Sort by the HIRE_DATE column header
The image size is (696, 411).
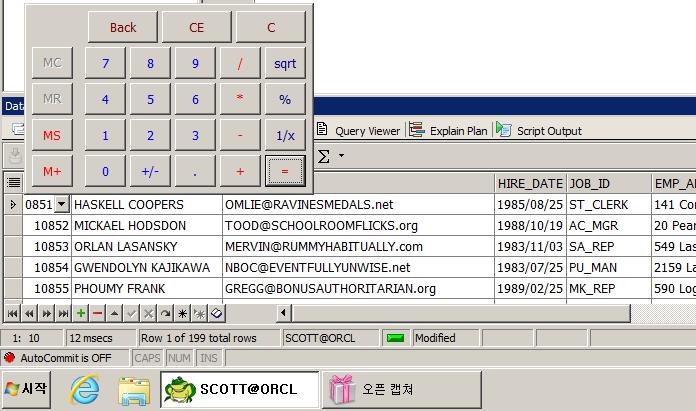coord(530,183)
